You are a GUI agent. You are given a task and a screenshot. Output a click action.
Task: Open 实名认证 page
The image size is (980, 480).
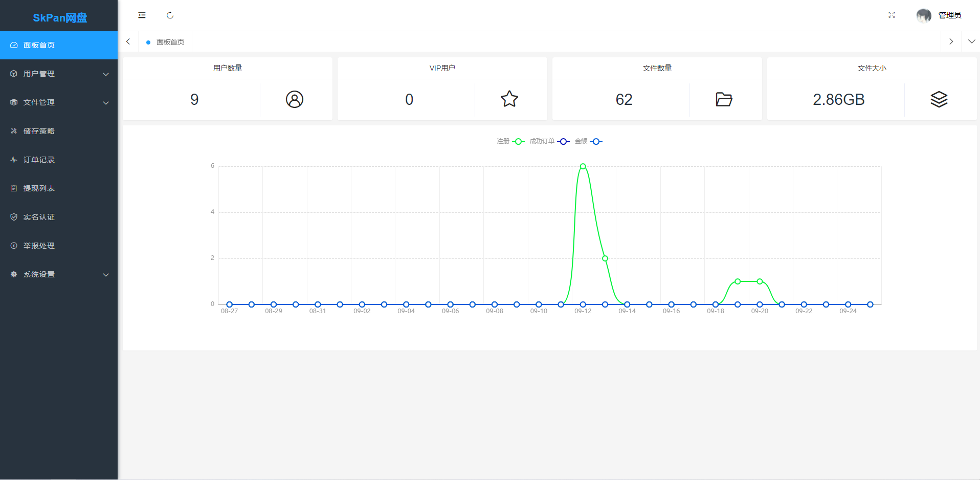click(59, 217)
